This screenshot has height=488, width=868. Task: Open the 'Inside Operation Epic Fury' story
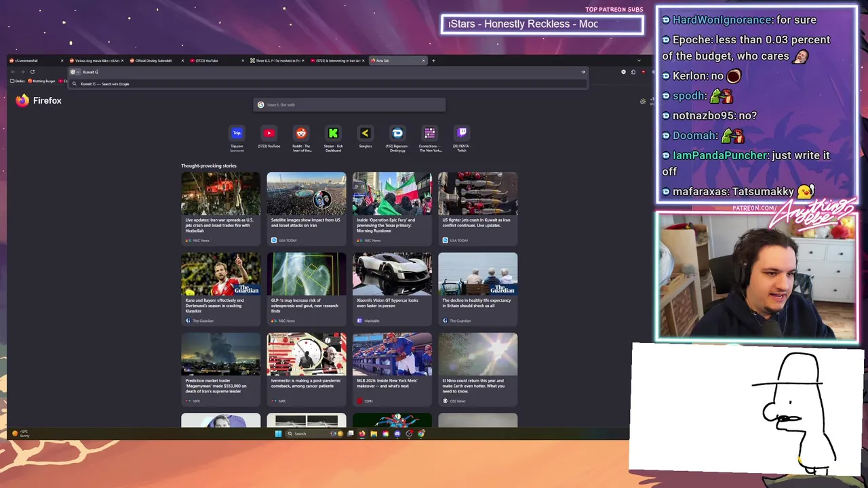point(392,208)
